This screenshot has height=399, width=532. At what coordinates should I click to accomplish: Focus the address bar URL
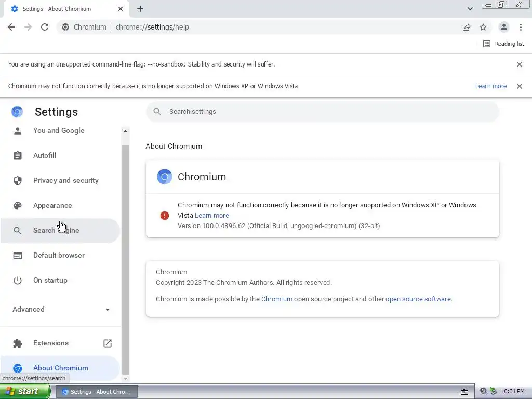coord(152,27)
